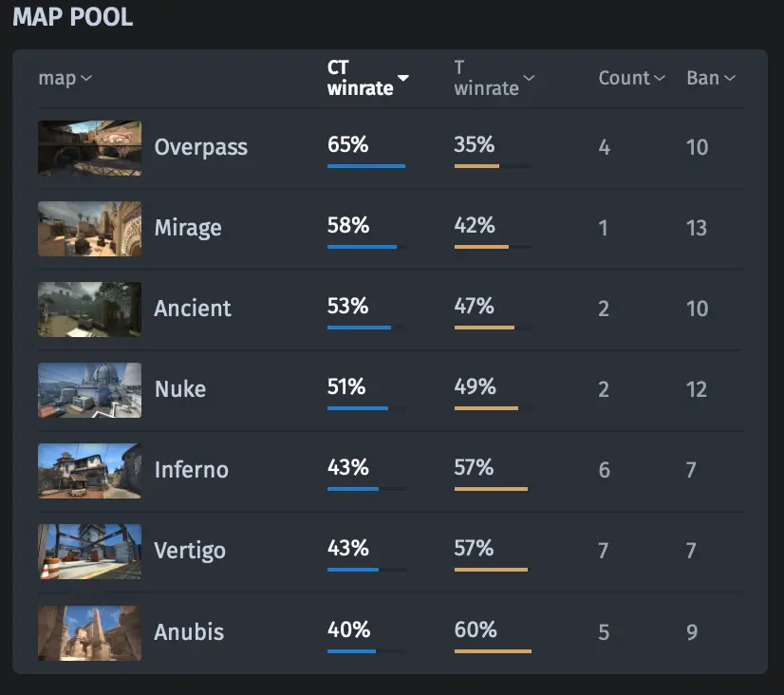Select the Overpass map name
The image size is (784, 695).
[201, 147]
